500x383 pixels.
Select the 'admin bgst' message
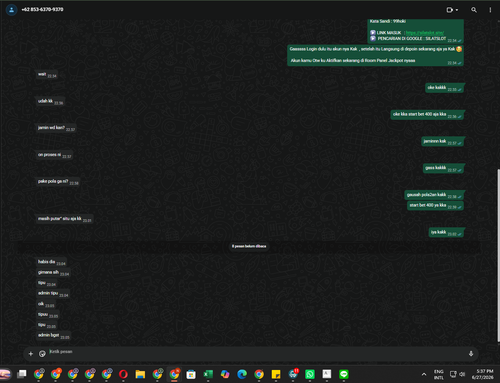[x=53, y=335]
